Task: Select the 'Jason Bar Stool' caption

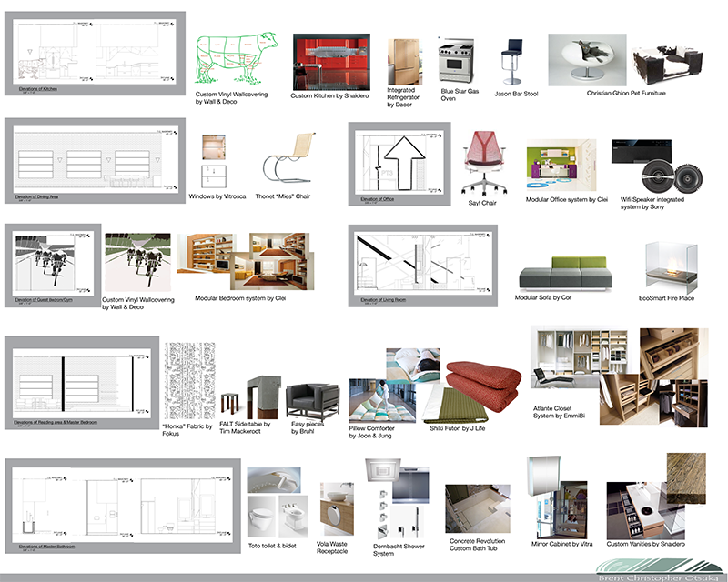Action: click(516, 94)
